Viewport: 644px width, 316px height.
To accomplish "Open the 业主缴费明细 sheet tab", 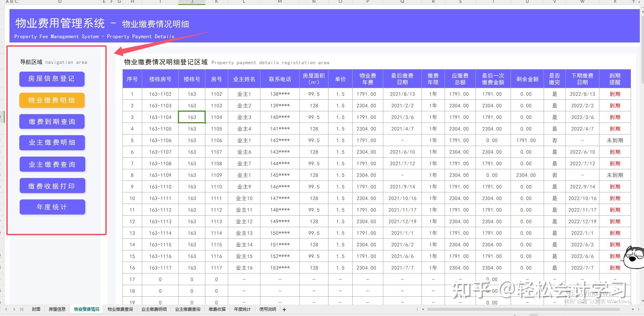I will (x=154, y=309).
